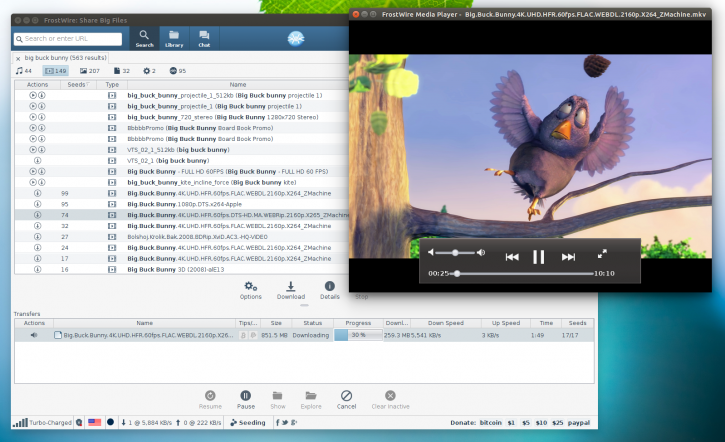The image size is (725, 442).
Task: Donate $10 link
Action: coord(541,423)
